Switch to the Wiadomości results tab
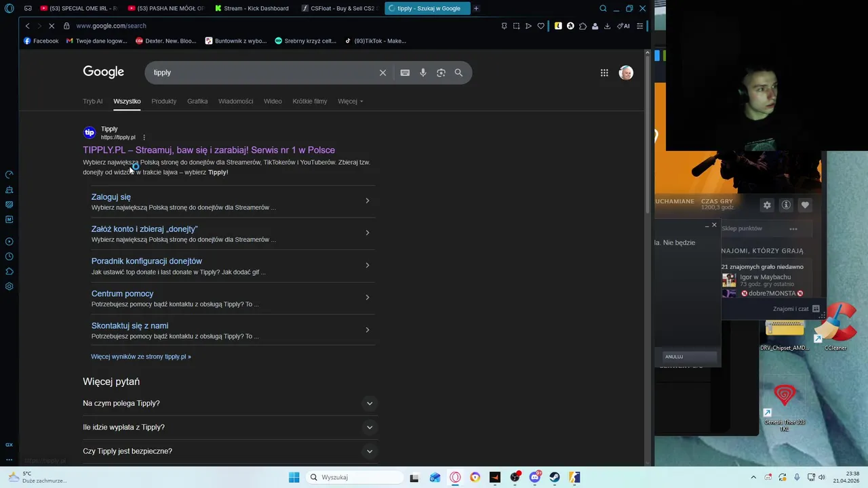The width and height of the screenshot is (868, 488). pos(235,101)
